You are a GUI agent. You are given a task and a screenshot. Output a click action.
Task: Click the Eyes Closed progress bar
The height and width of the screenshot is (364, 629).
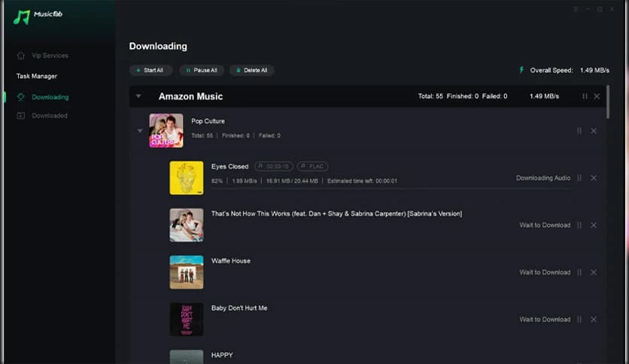click(390, 189)
